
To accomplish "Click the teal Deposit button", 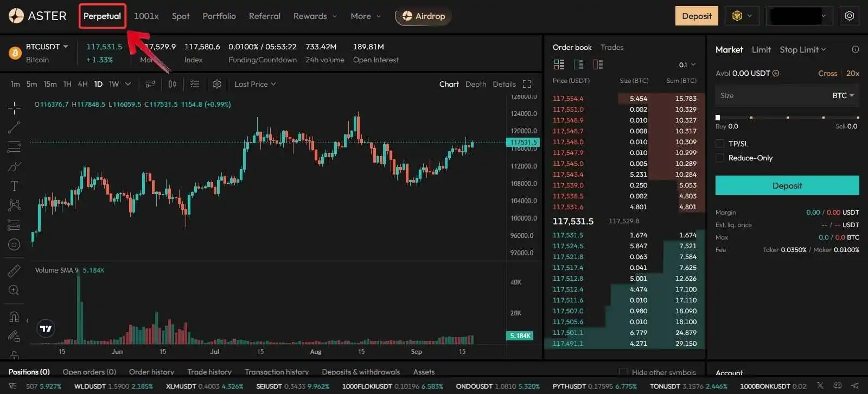I will (787, 185).
